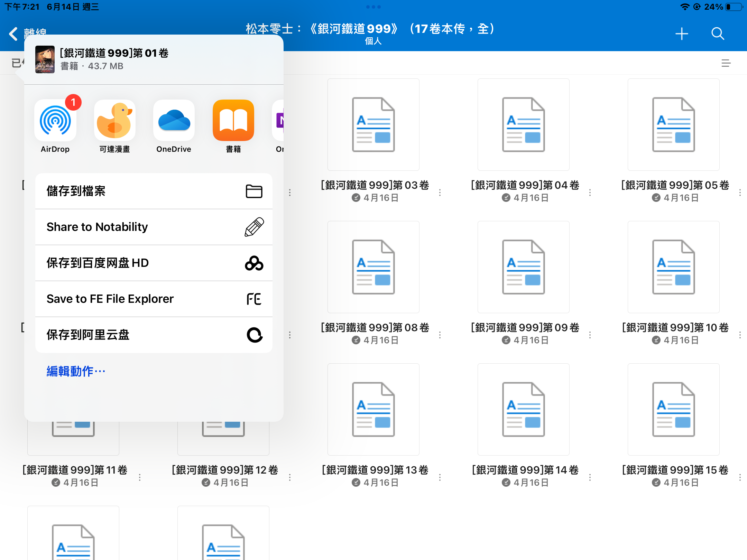Tap the three-dot multitasking control at top

coord(373,7)
